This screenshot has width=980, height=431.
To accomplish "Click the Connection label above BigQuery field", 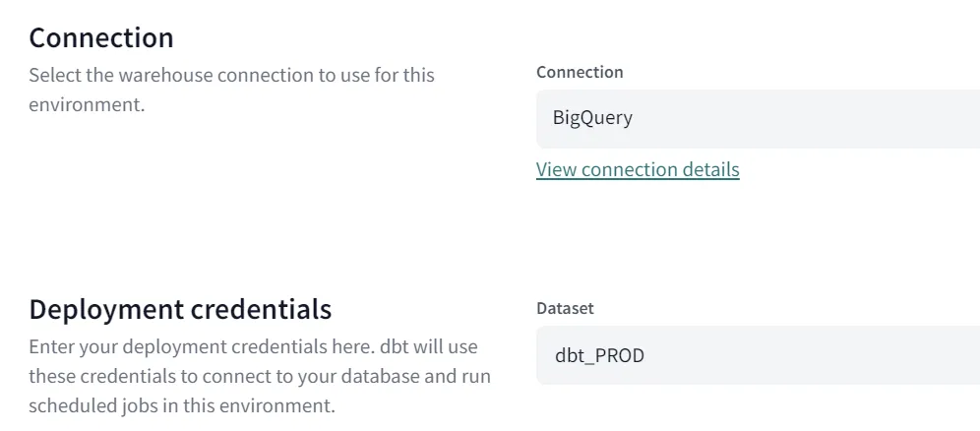I will pyautogui.click(x=580, y=72).
